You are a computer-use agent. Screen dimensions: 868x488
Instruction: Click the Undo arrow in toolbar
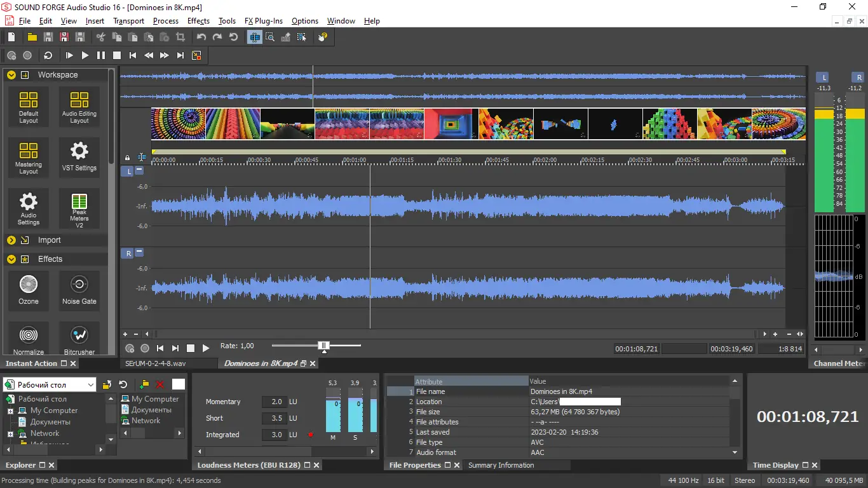pos(201,37)
